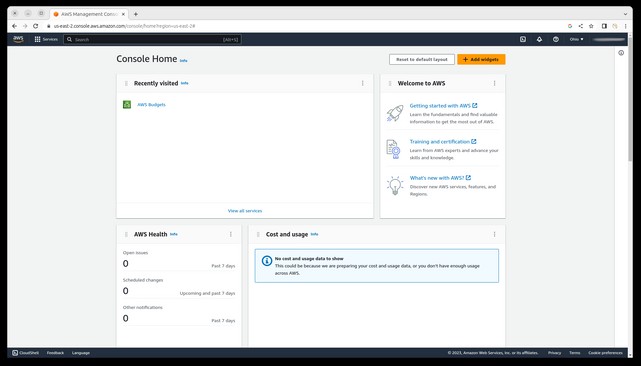Image resolution: width=641 pixels, height=366 pixels.
Task: Select the AWS Management Console browser tab
Action: tap(89, 14)
